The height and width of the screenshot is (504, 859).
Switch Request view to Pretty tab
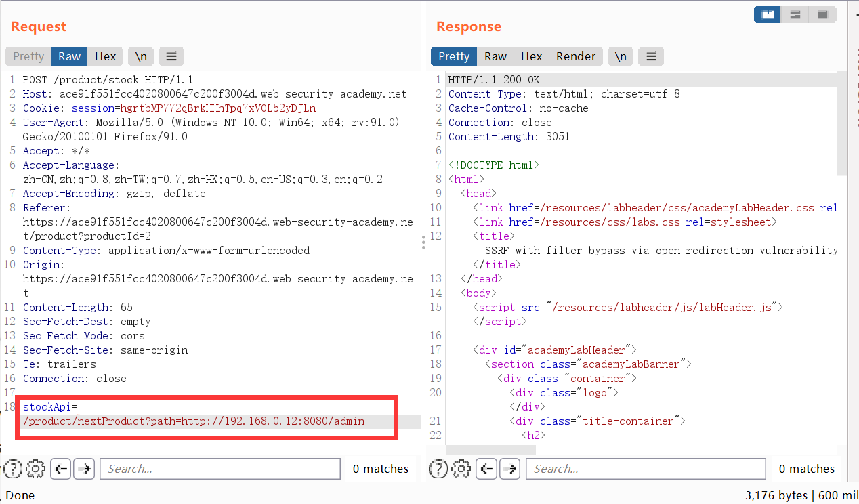tap(28, 56)
